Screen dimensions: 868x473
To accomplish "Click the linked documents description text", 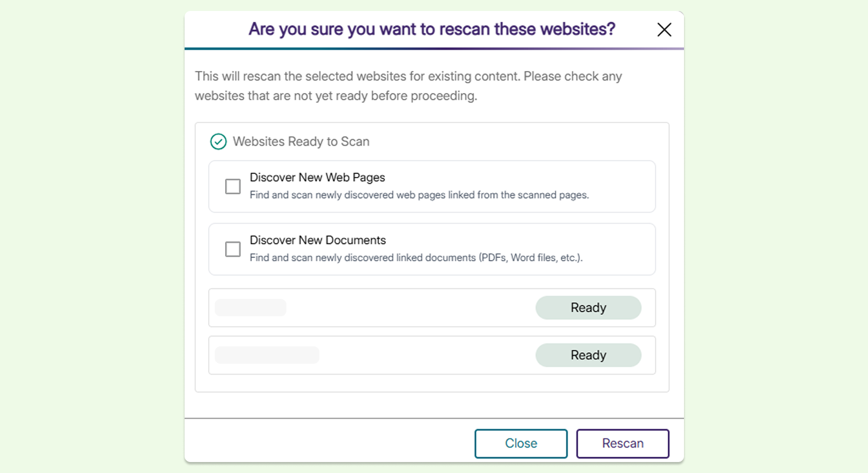I will (416, 257).
